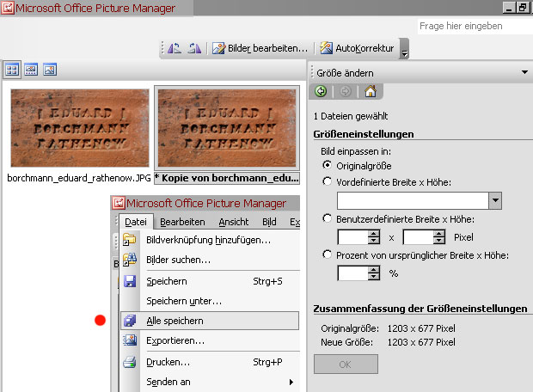Click the Bilder bearbeiten... button

click(260, 48)
